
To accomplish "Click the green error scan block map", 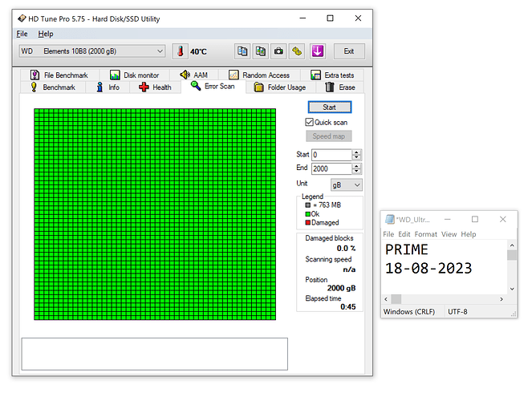I will (x=155, y=214).
